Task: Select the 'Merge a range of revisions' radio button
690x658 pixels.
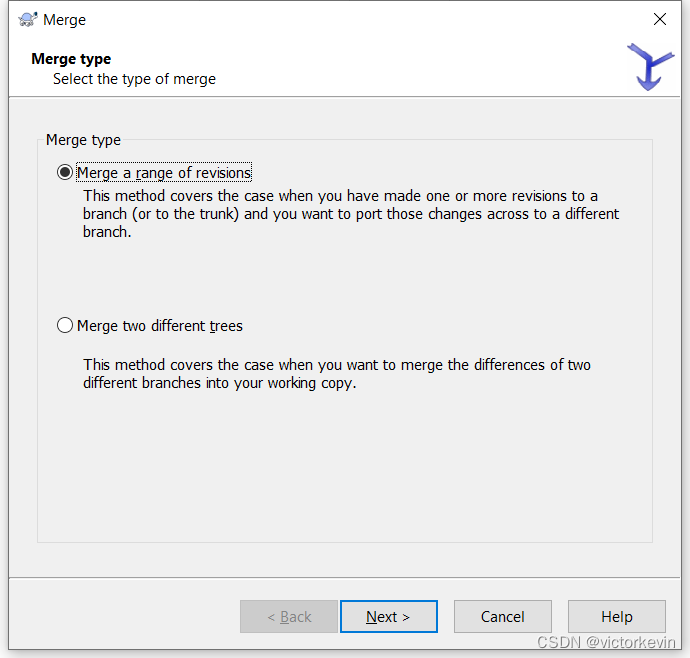Action: click(x=65, y=172)
